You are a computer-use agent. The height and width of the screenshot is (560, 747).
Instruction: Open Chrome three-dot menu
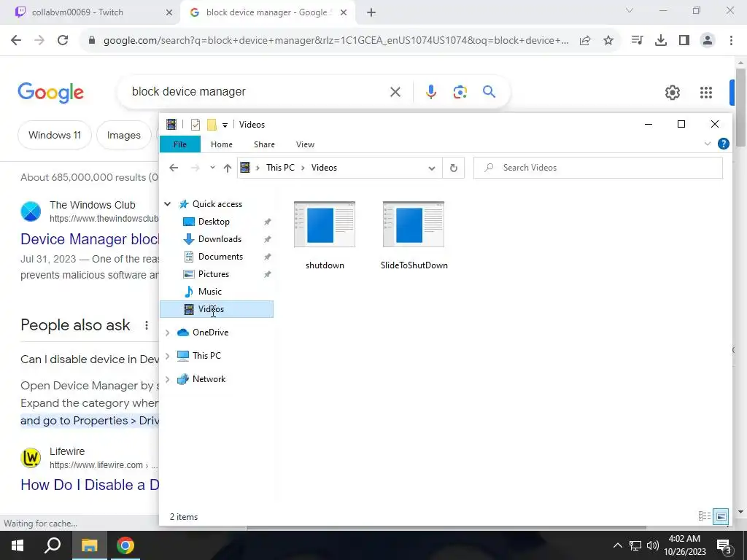731,41
